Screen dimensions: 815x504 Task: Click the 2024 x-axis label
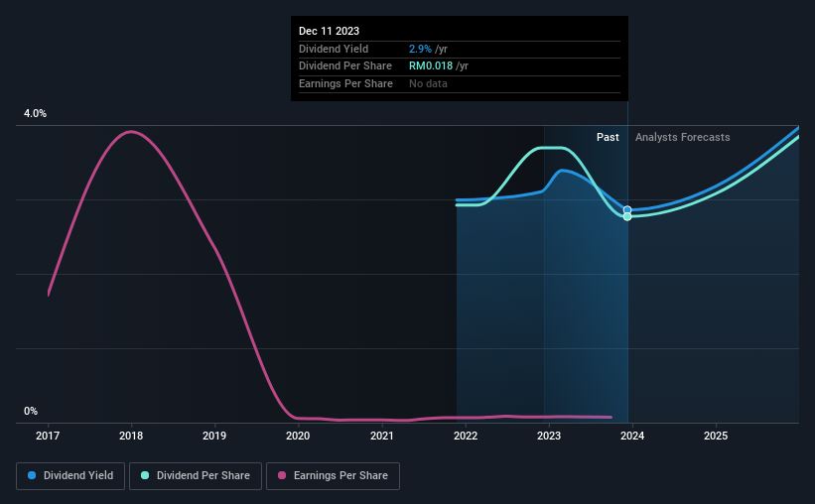[x=632, y=436]
